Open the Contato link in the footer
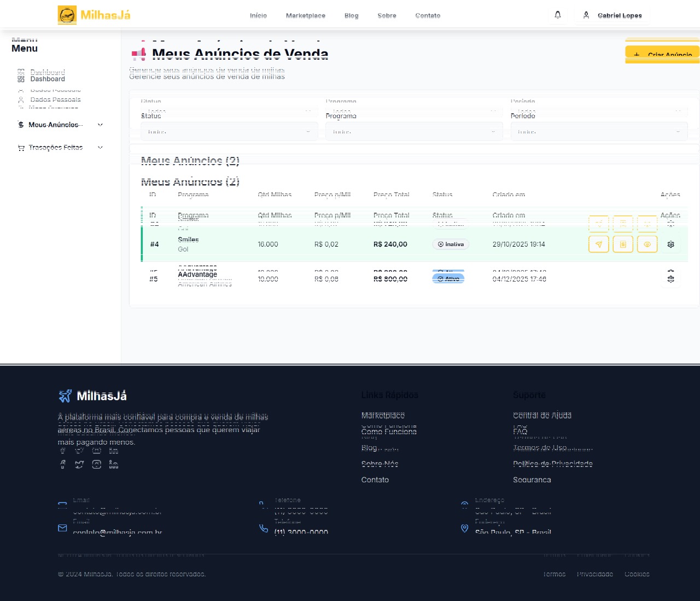 (x=375, y=480)
